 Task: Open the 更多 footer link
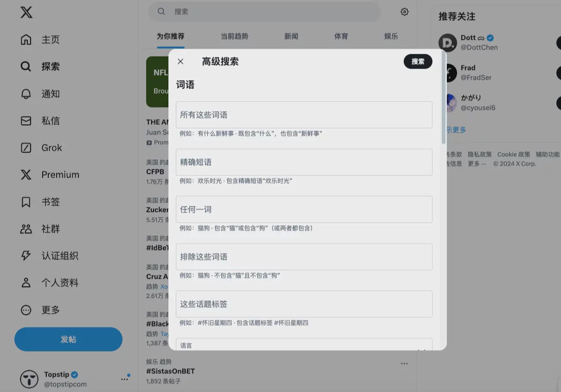coord(477,164)
